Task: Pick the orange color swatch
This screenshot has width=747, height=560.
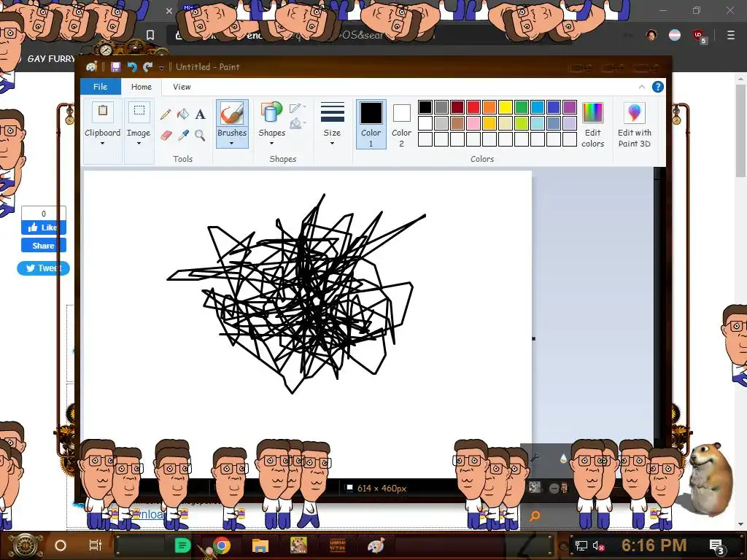Action: 489,107
